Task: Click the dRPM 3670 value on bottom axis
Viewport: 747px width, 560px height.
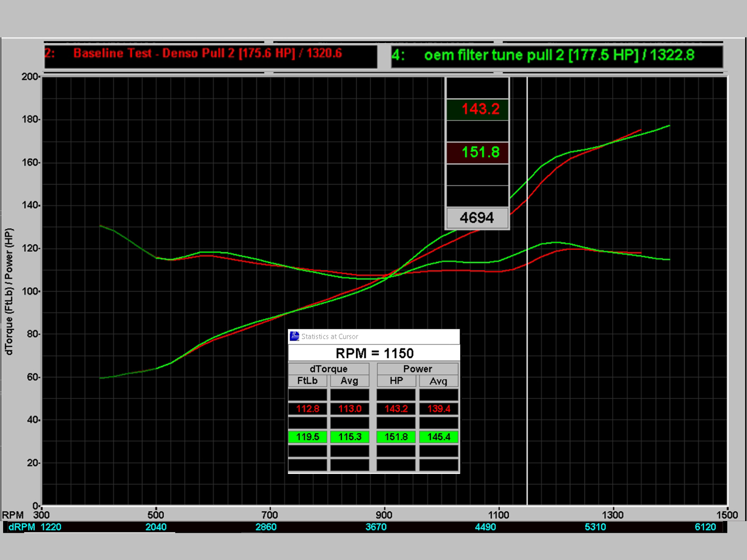Action: click(x=376, y=527)
